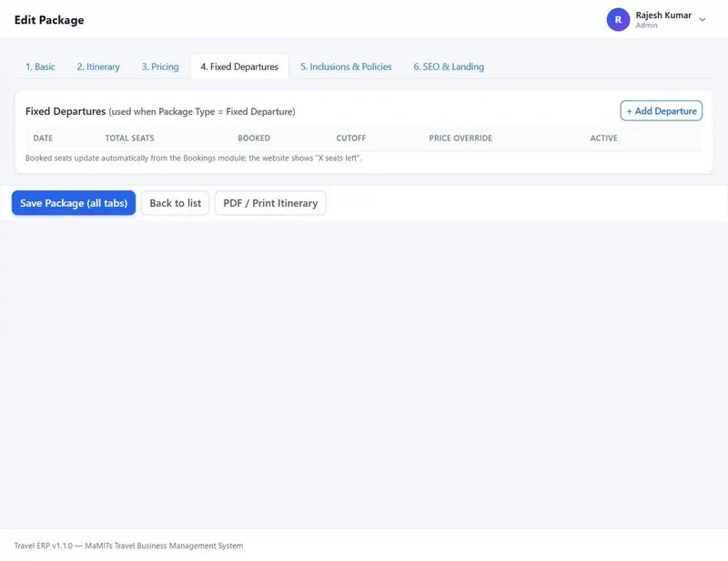
Task: Click the Rajesh Kumar user name
Action: coord(663,15)
